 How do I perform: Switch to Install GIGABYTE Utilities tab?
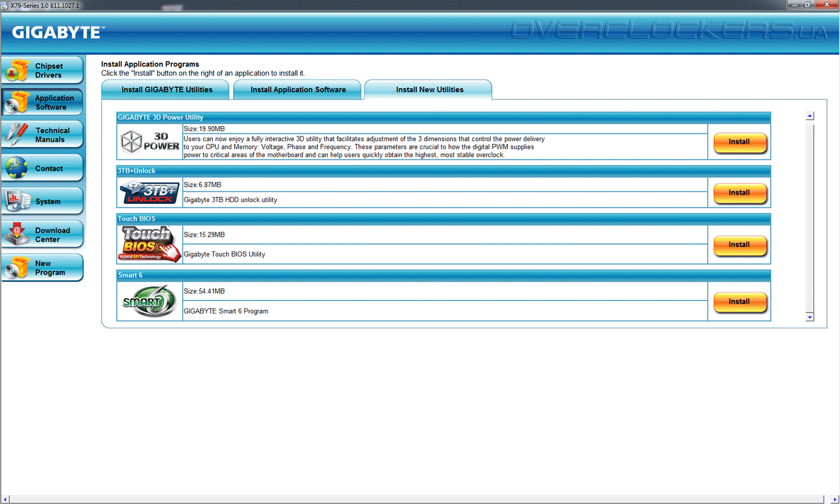pyautogui.click(x=166, y=90)
